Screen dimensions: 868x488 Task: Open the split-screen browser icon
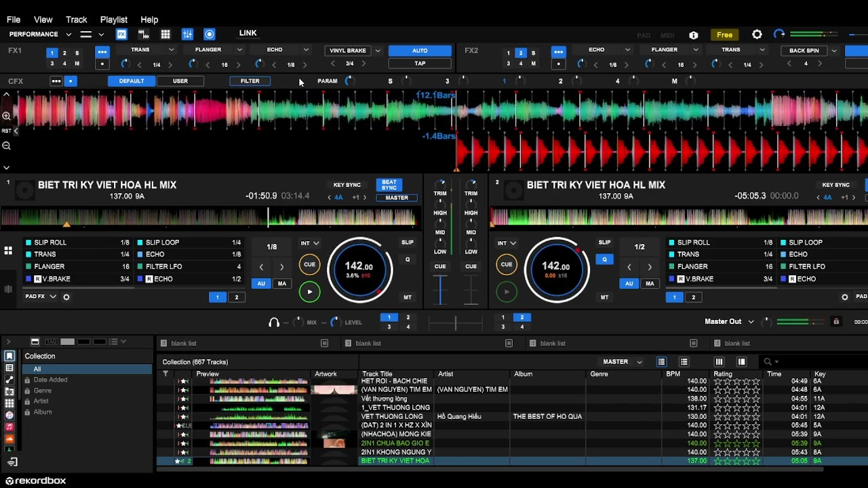point(741,362)
